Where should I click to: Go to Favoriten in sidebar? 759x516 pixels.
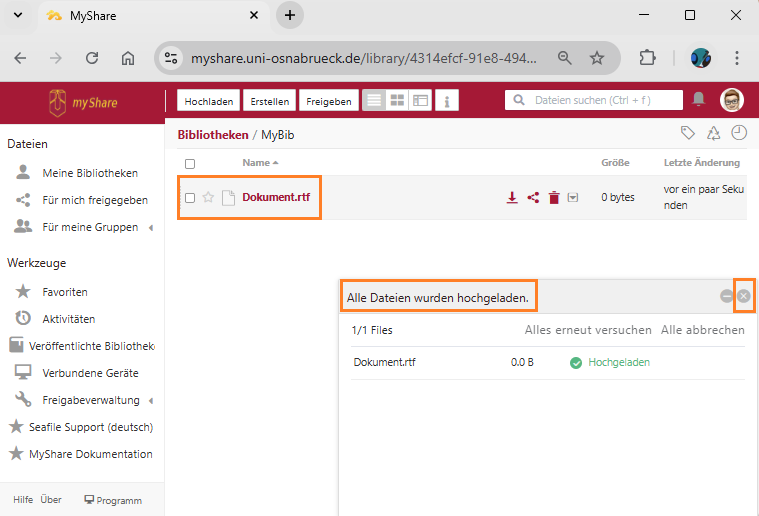[x=65, y=292]
